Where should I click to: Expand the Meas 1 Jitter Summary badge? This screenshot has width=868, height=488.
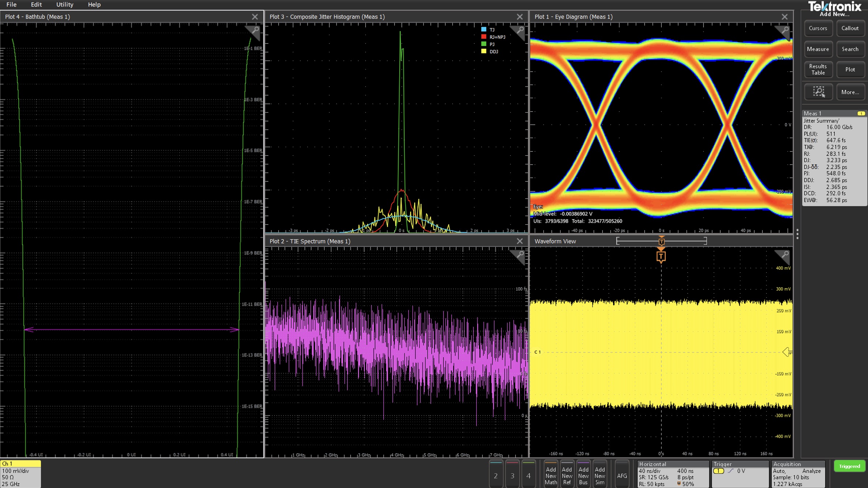(x=834, y=157)
